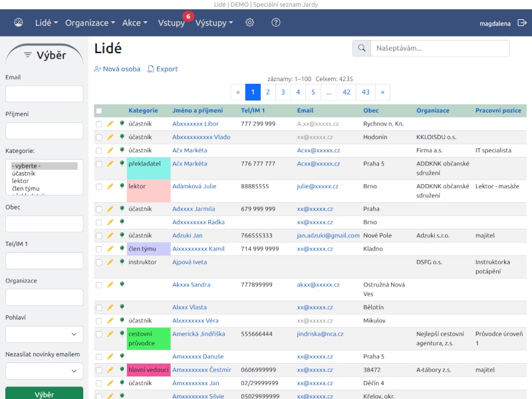Click green pin for Aixxxxxxxxxx Kamil

(x=122, y=248)
